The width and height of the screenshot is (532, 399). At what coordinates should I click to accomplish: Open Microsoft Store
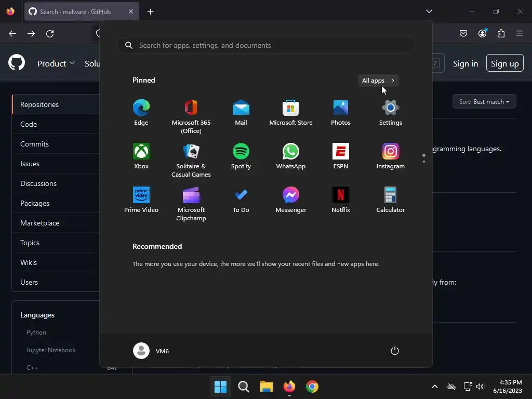pos(291,112)
